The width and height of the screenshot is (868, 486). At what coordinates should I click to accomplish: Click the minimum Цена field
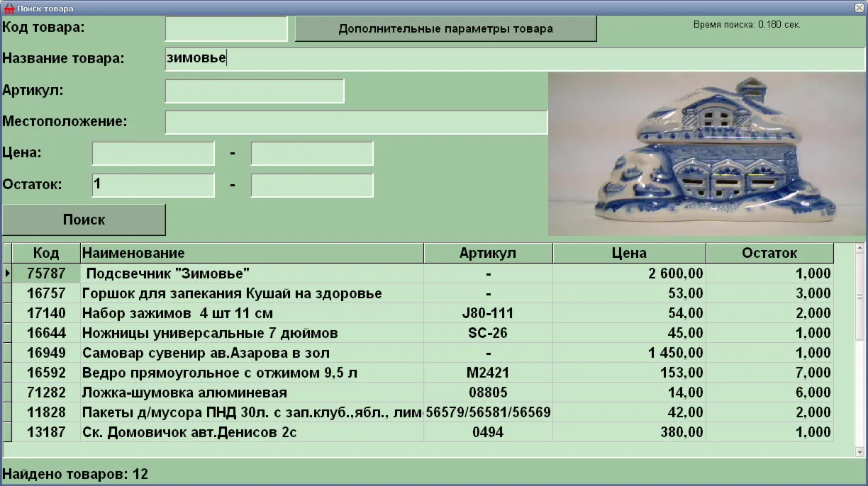[x=153, y=154]
